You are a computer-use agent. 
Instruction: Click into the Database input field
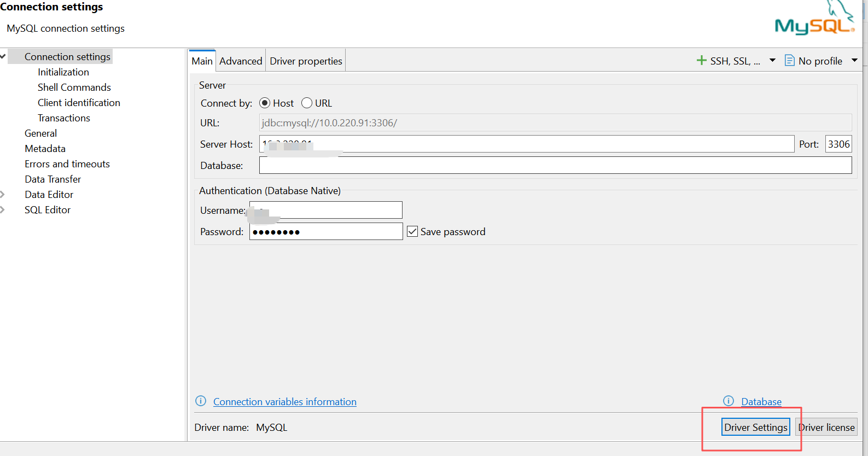coord(555,166)
